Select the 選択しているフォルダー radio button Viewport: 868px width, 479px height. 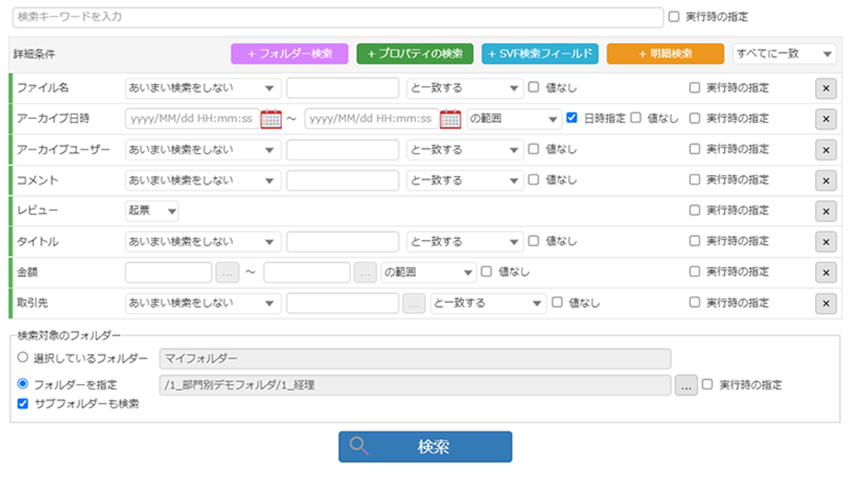22,357
